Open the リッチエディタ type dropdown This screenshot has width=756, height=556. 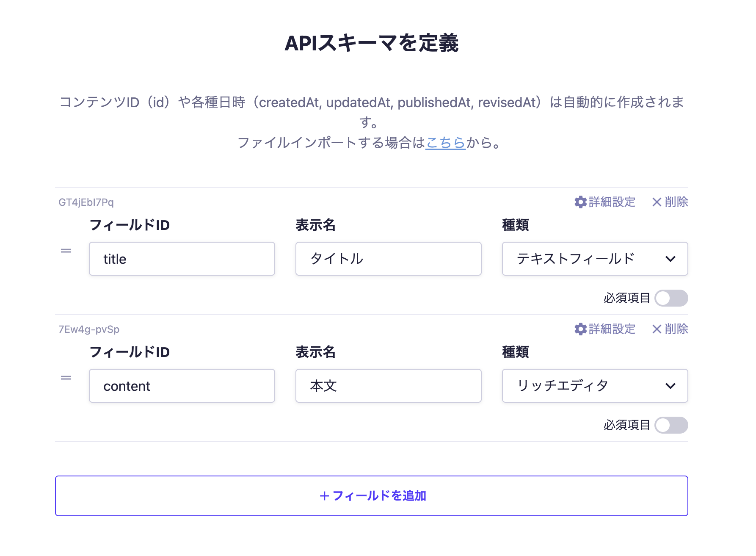[x=594, y=386]
